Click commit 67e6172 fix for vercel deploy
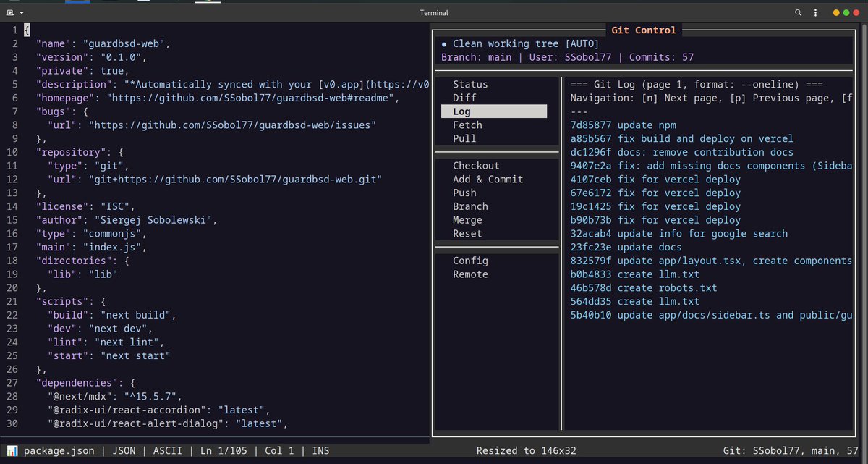This screenshot has height=464, width=868. (x=655, y=193)
